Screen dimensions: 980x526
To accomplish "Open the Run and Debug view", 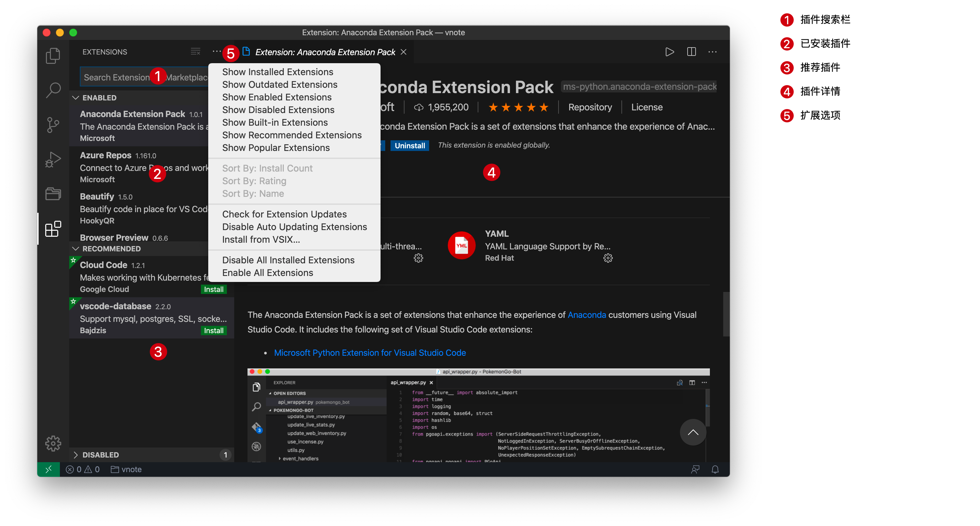I will [53, 159].
